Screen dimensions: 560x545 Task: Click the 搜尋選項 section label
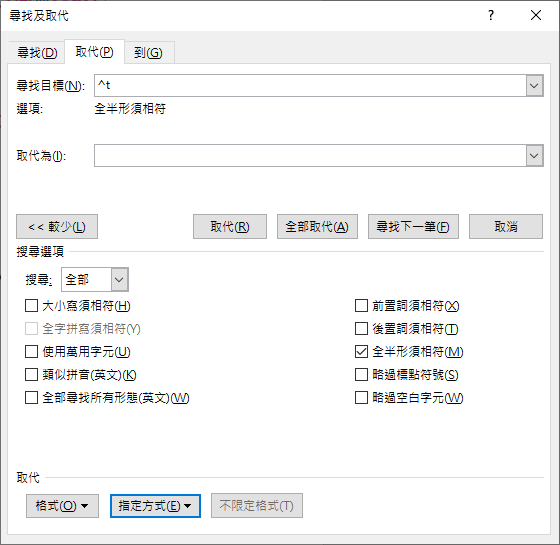click(40, 251)
